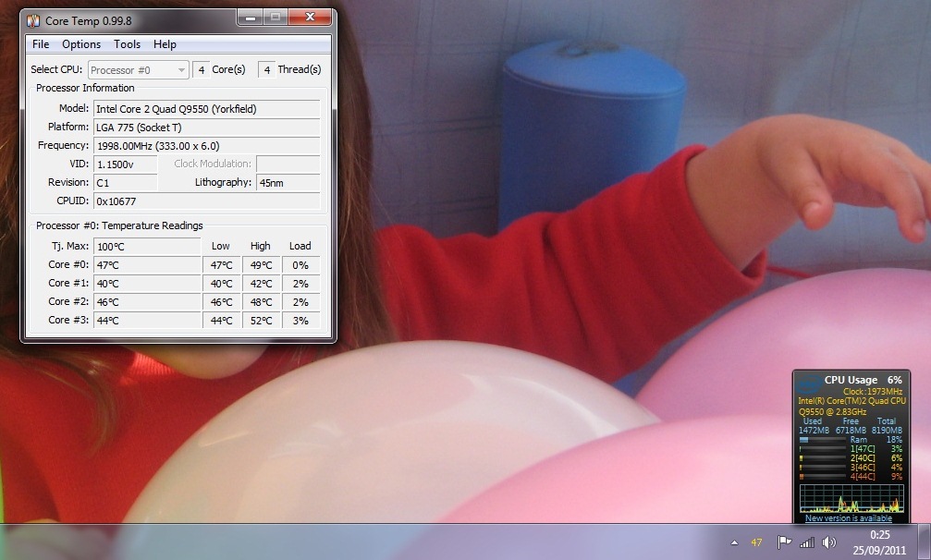Open the taskbar clock and date

pyautogui.click(x=880, y=542)
